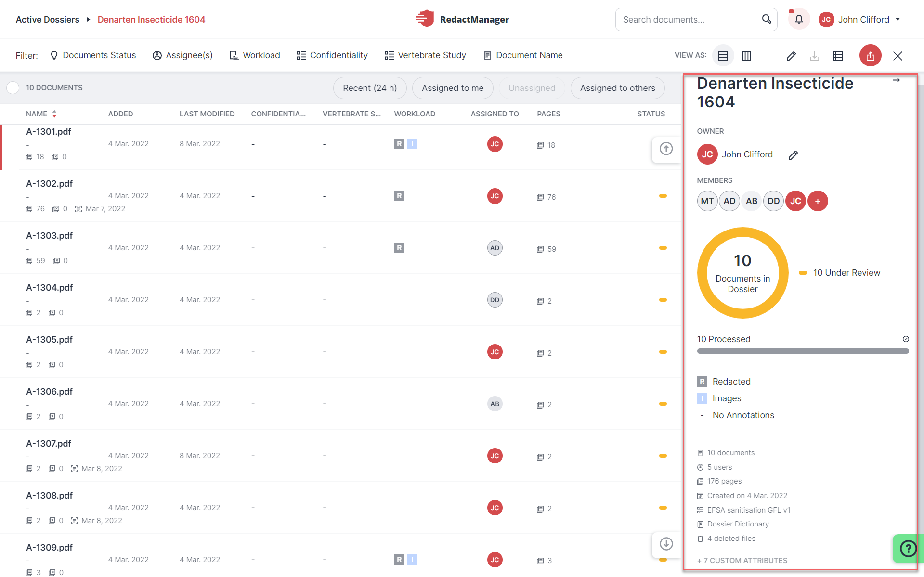Open the Confidentiality filter dropdown
Viewport: 924px width, 577px height.
[x=332, y=55]
